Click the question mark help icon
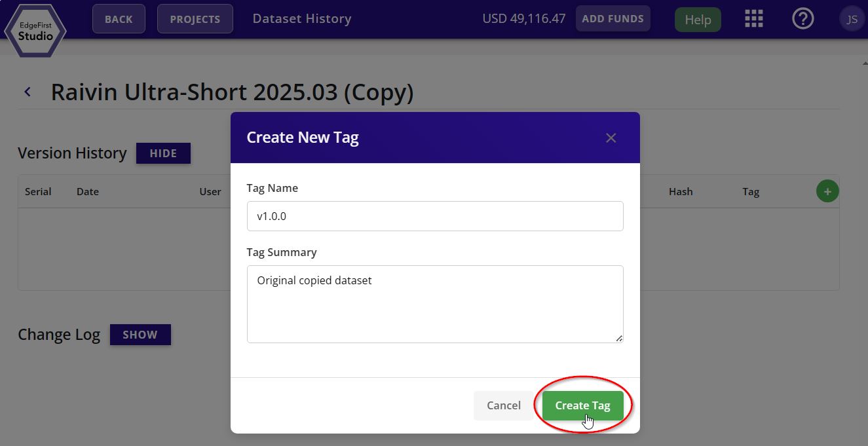Image resolution: width=868 pixels, height=446 pixels. (802, 18)
